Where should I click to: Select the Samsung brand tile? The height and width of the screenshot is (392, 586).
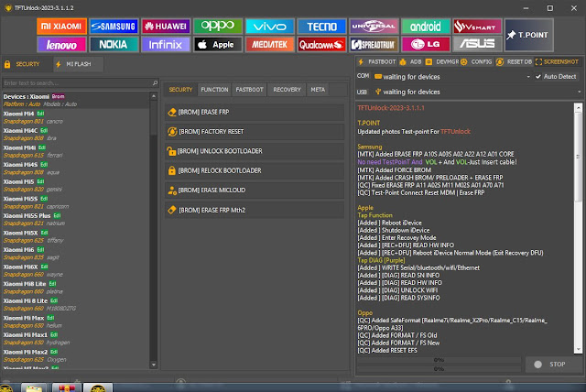click(114, 27)
